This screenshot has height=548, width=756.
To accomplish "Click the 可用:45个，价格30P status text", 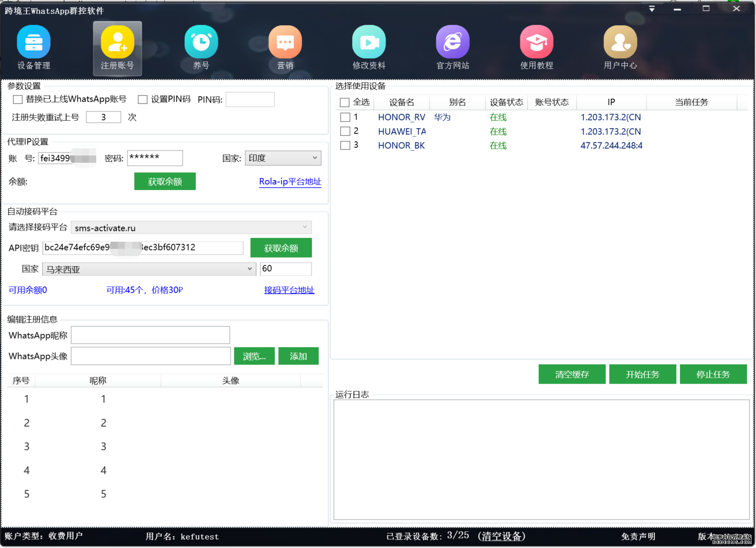I will coord(144,290).
